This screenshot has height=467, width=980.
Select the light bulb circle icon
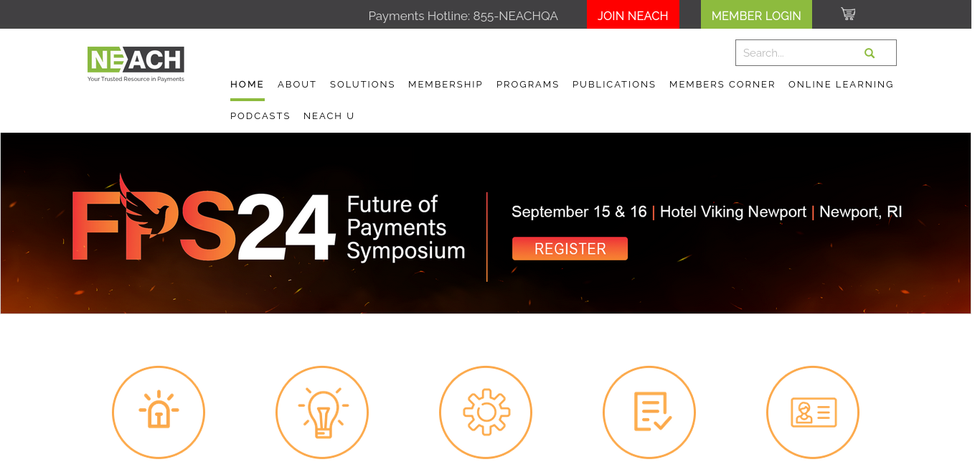[322, 412]
